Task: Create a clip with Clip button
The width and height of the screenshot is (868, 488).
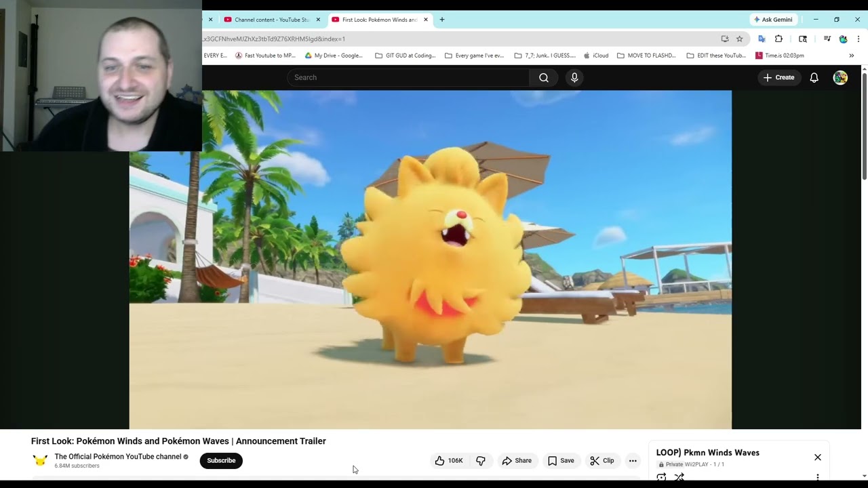Action: (x=602, y=461)
